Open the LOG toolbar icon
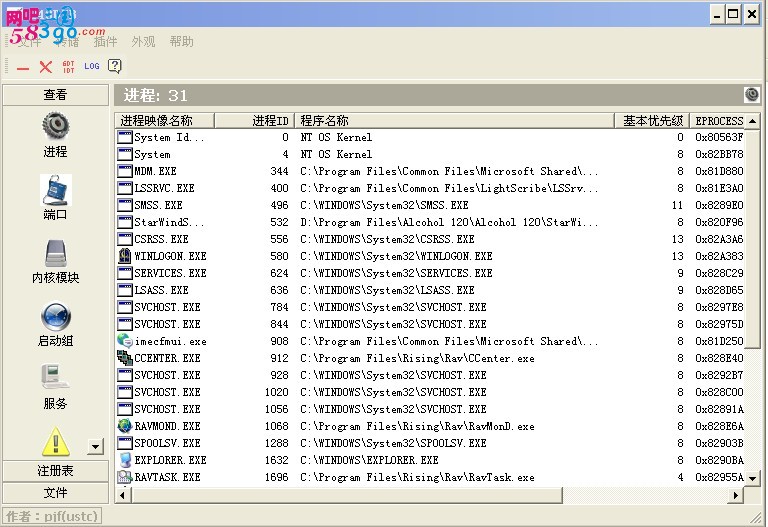Image resolution: width=768 pixels, height=527 pixels. pos(92,66)
